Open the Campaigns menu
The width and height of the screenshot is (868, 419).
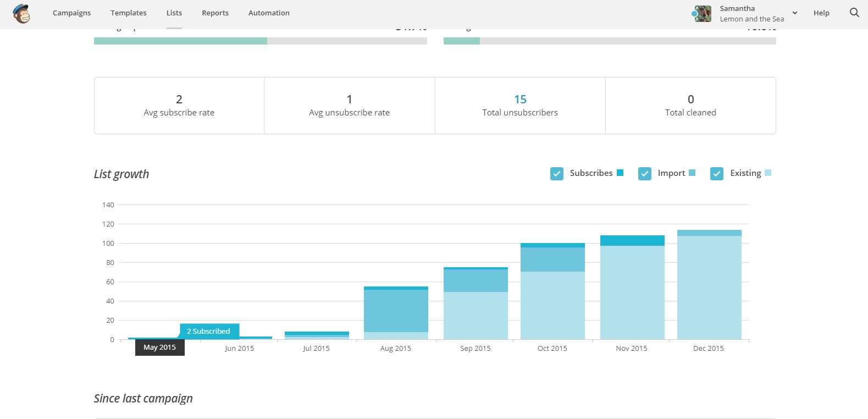tap(72, 13)
